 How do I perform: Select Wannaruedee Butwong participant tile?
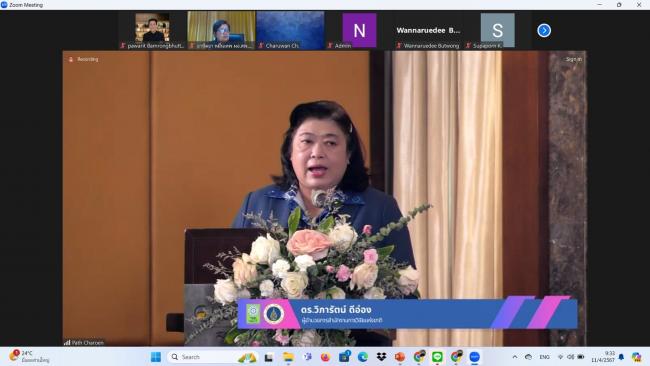coord(428,30)
